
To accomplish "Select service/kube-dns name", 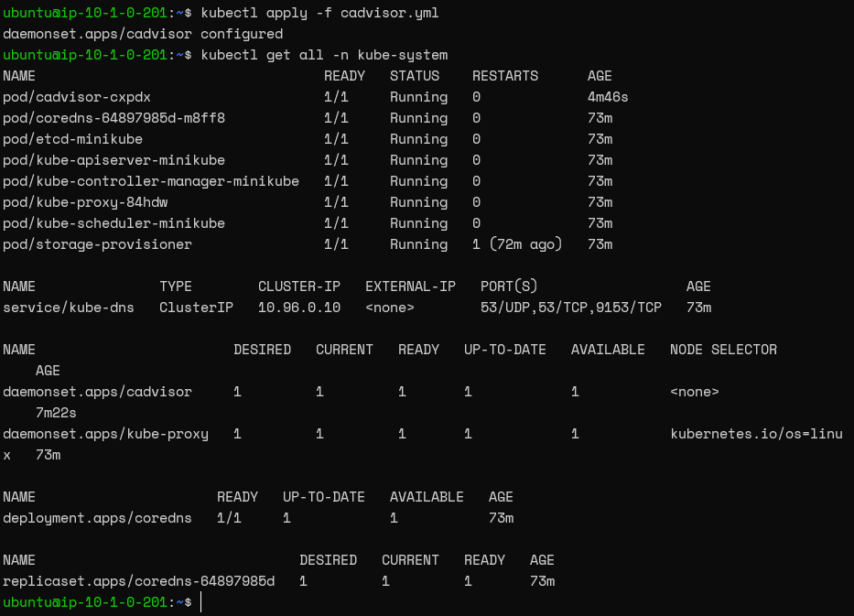I will pyautogui.click(x=69, y=308).
